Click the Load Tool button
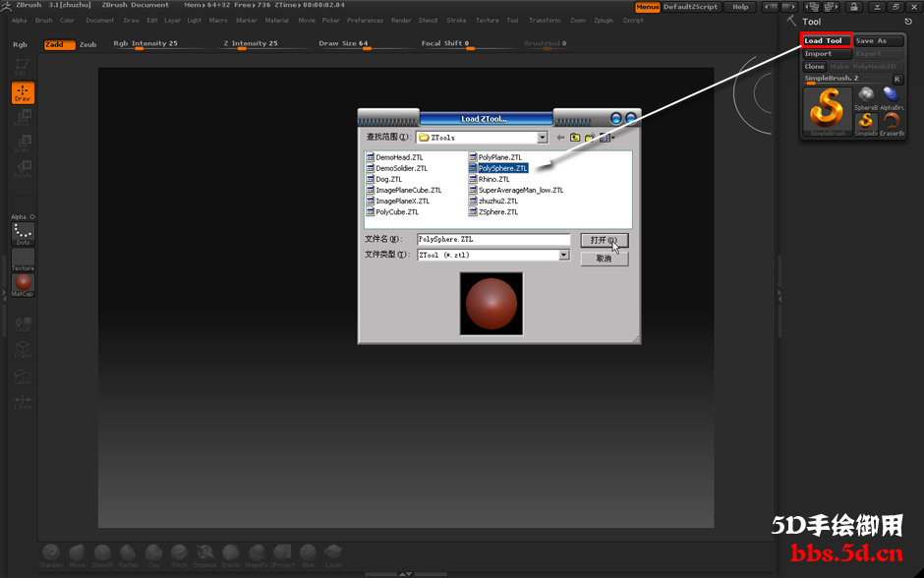Image resolution: width=924 pixels, height=578 pixels. point(827,40)
